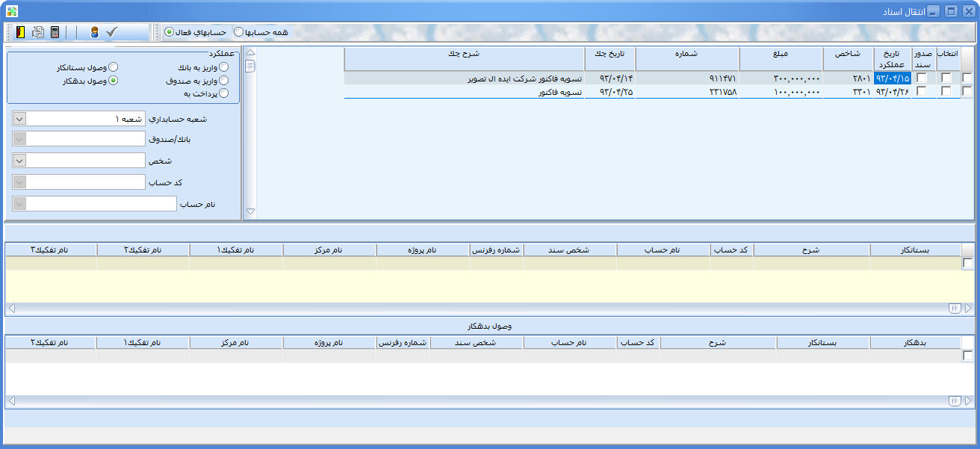Select the پرداخت به radio button
Image resolution: width=980 pixels, height=449 pixels.
pos(223,93)
